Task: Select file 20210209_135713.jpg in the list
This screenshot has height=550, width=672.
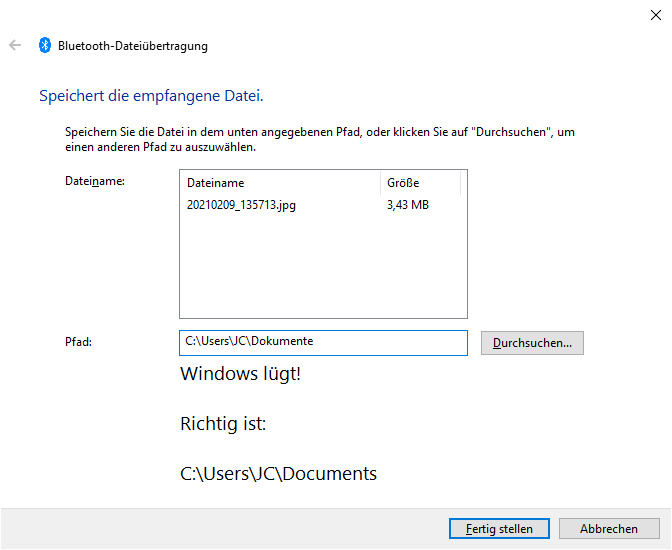Action: (241, 205)
